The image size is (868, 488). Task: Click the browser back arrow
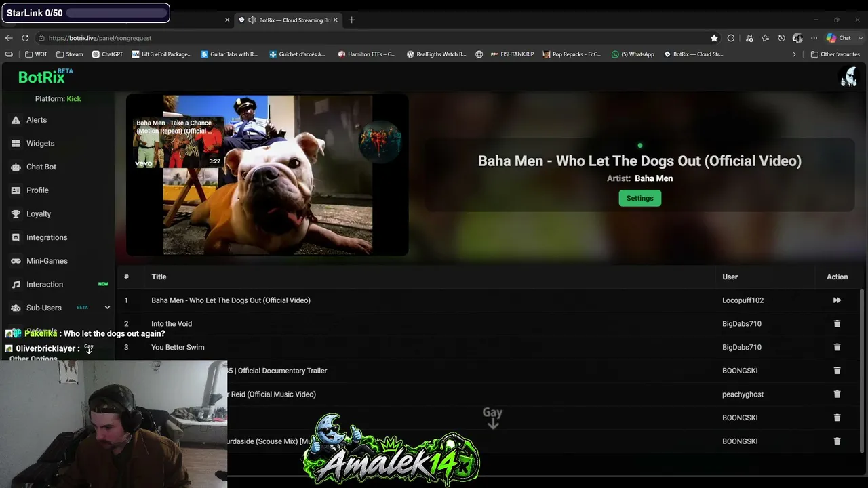pos(9,38)
